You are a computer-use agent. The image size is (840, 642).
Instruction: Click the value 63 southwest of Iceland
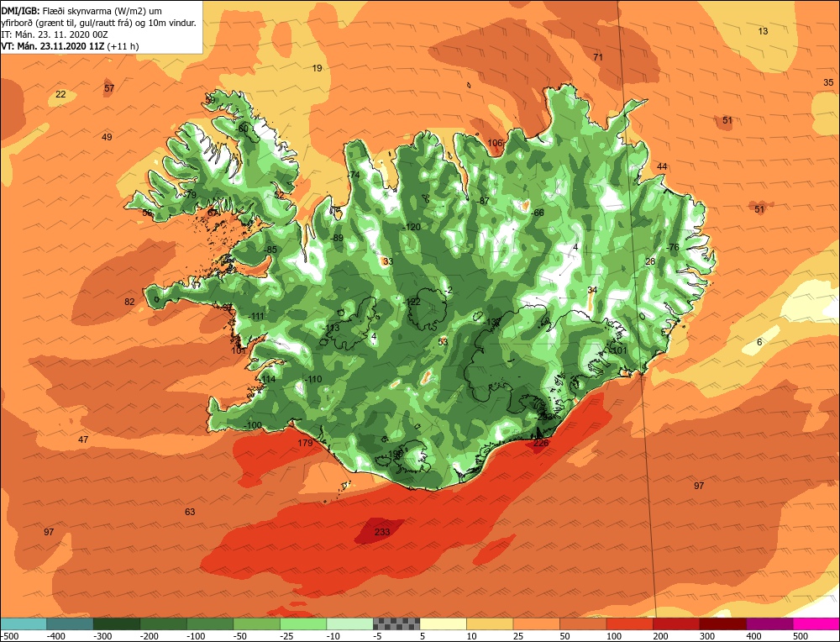tap(190, 512)
